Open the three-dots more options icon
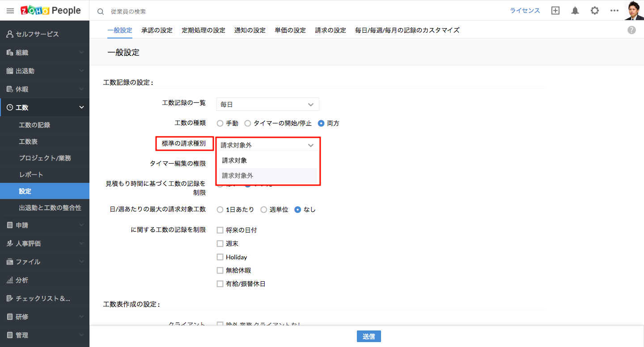 pyautogui.click(x=614, y=11)
